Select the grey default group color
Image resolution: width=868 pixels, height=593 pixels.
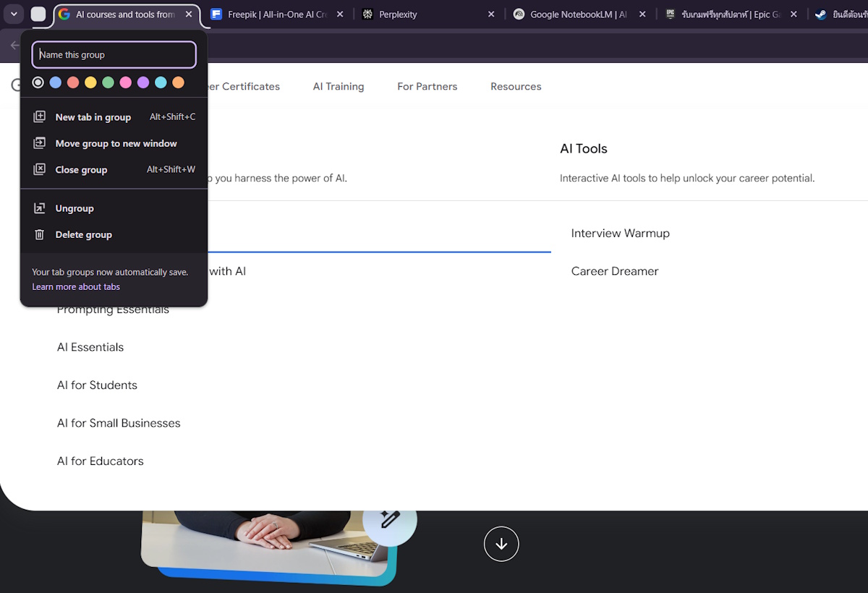coord(38,82)
